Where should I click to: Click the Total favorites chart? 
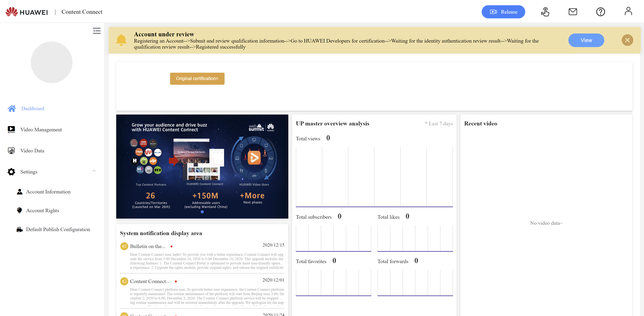tap(334, 283)
